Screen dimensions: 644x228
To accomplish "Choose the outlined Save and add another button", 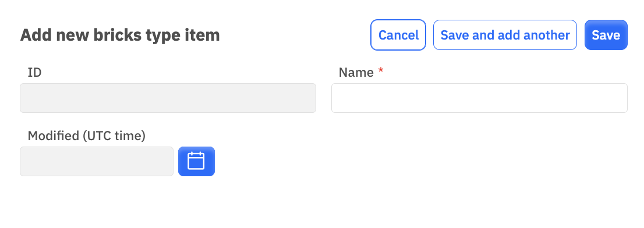I will (505, 35).
